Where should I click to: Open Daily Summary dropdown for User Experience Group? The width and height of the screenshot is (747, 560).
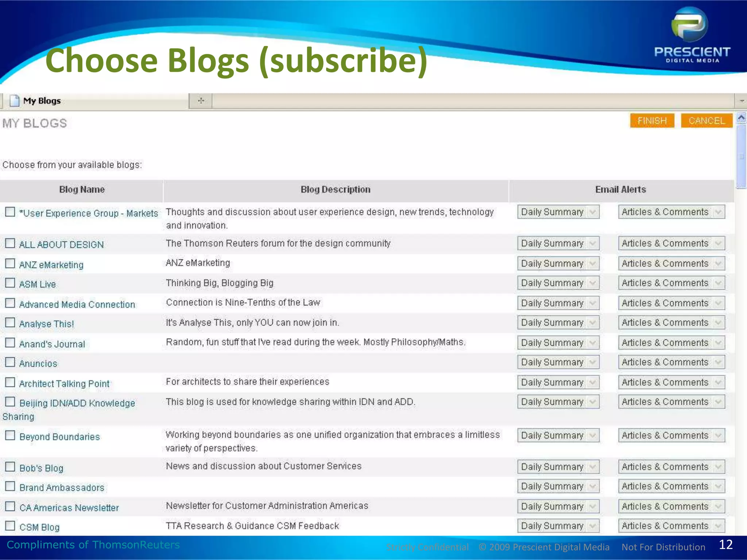(558, 212)
